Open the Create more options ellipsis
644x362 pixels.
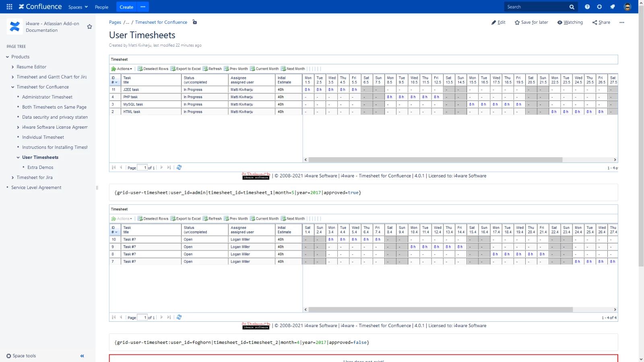143,7
